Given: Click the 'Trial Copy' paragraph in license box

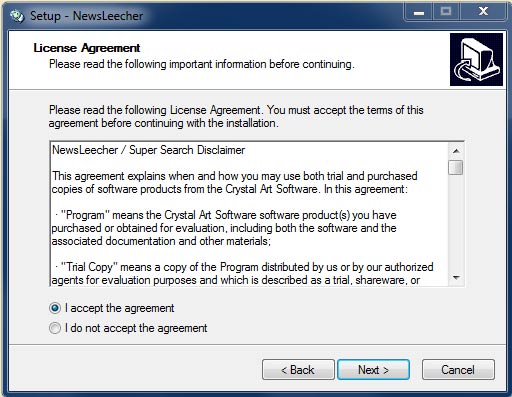Looking at the screenshot, I should 242,273.
